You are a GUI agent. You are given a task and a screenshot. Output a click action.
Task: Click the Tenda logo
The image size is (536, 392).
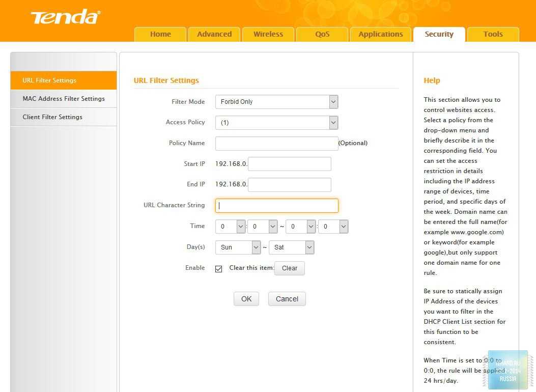(65, 17)
